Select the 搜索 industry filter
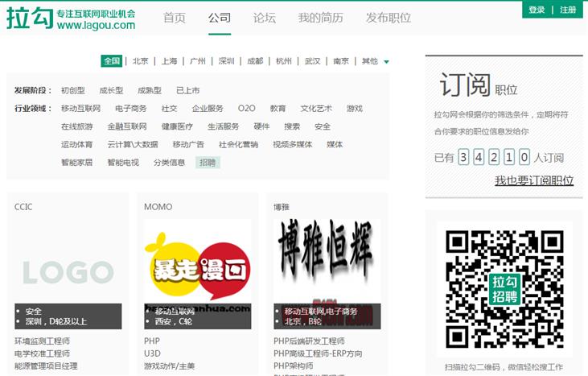 [x=292, y=126]
